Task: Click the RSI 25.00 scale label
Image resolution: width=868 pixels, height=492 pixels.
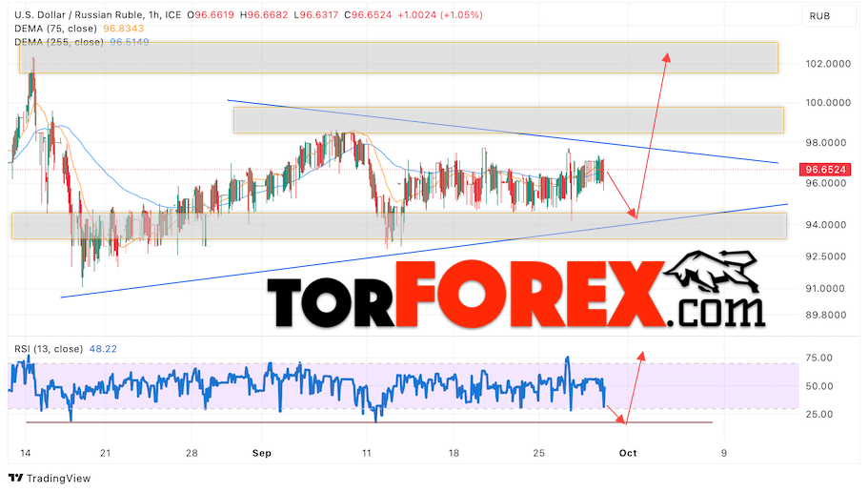Action: tap(818, 414)
